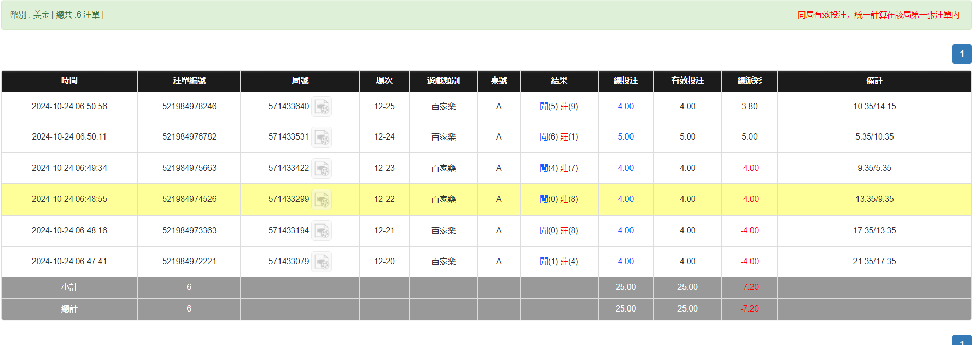Click the red notice text about 同局有效投注
Image resolution: width=980 pixels, height=345 pixels.
pyautogui.click(x=879, y=15)
